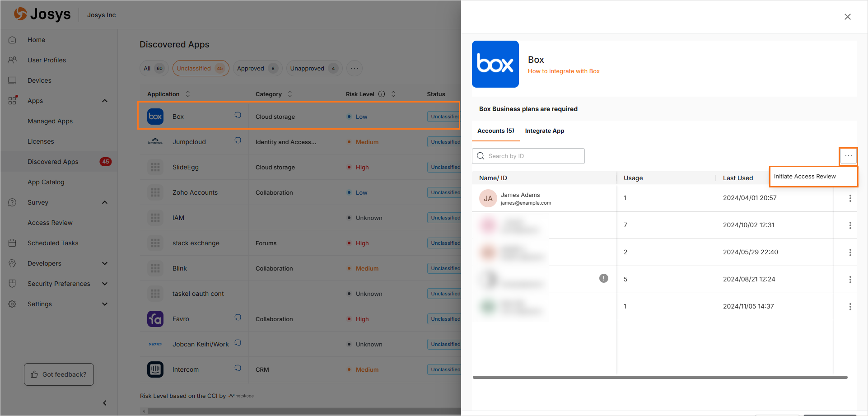
Task: Click the Josys logo
Action: pyautogui.click(x=42, y=14)
